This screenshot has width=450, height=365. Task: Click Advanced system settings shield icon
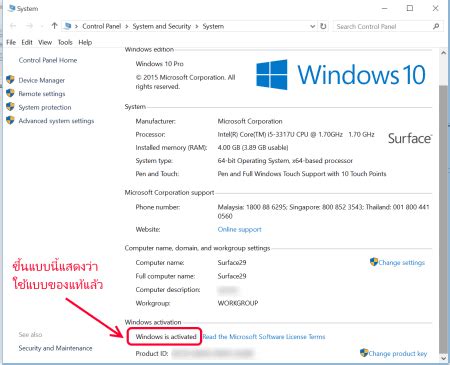[x=10, y=120]
